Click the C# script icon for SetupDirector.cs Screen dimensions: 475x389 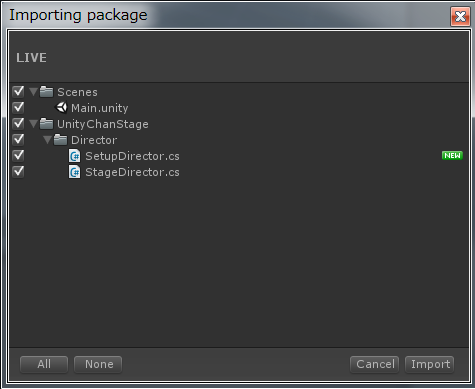75,156
